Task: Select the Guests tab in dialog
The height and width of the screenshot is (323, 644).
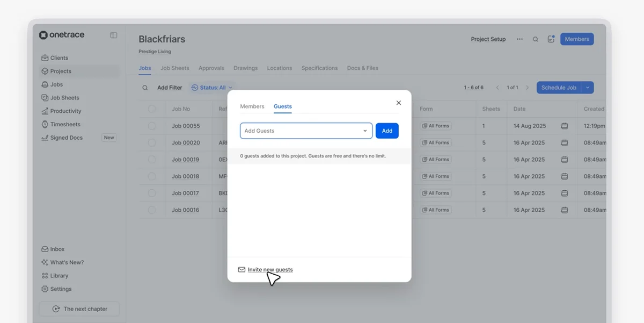Action: (x=283, y=106)
